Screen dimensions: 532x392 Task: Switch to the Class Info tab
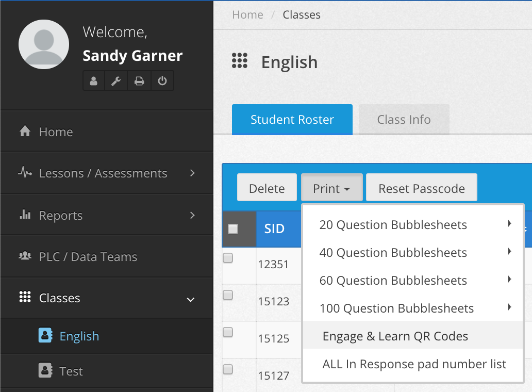[x=404, y=120]
